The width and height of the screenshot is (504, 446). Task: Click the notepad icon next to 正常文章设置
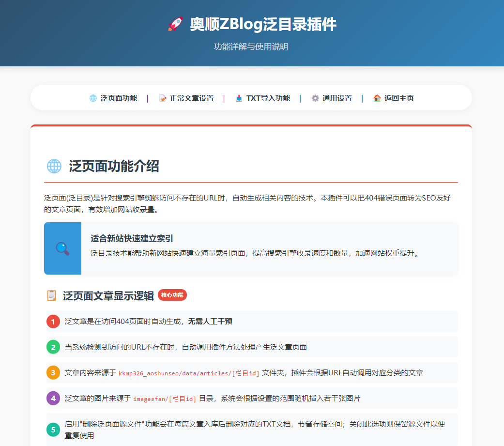(163, 98)
